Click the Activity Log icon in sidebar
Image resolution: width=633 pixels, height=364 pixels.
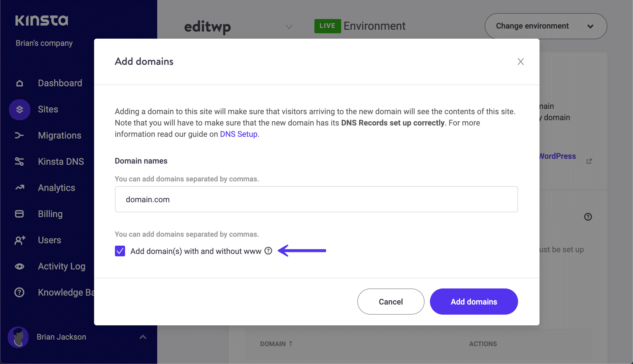(20, 266)
